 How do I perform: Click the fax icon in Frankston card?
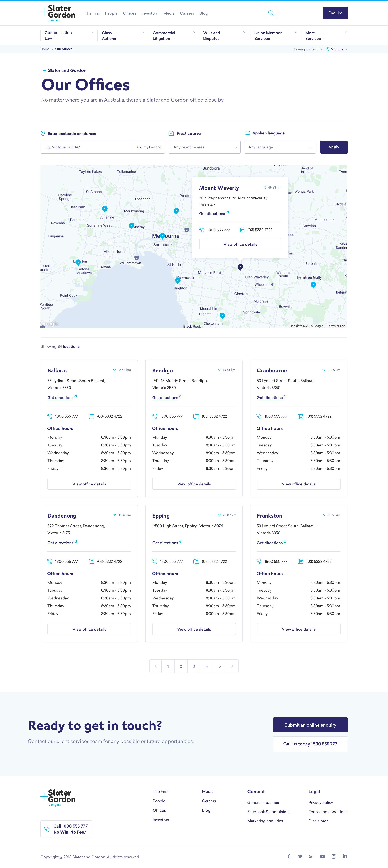(x=301, y=561)
